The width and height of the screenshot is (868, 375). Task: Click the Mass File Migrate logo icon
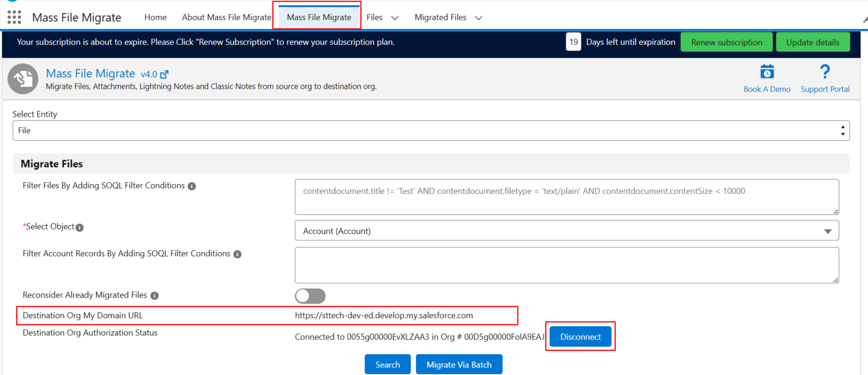23,79
